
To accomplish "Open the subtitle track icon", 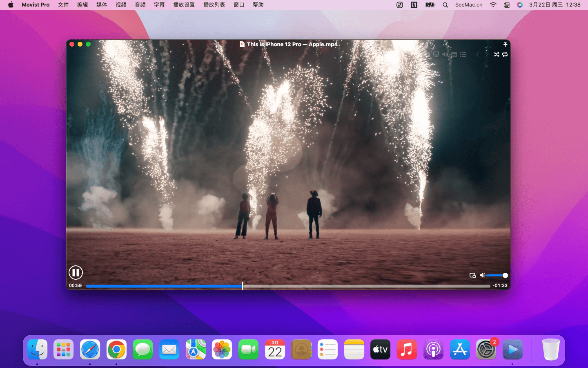I will coord(454,54).
